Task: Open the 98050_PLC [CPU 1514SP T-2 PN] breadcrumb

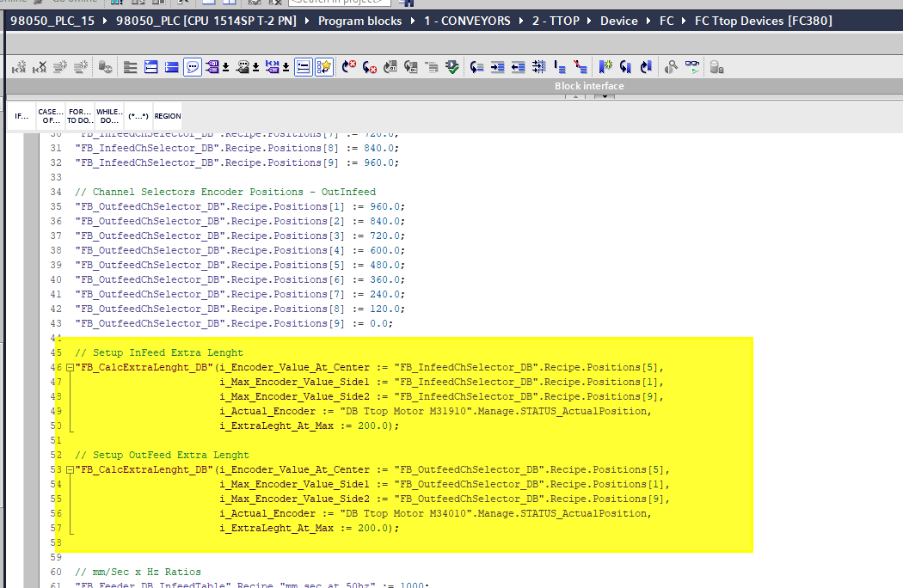Action: click(x=206, y=21)
